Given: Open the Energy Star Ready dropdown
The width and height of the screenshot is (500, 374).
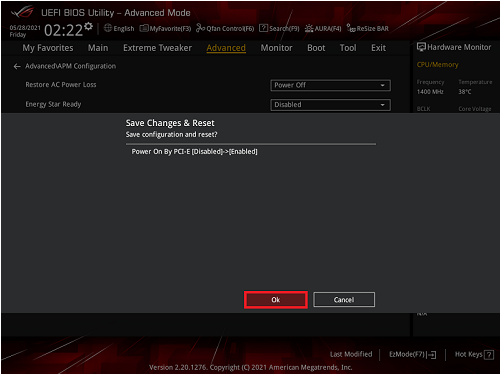Looking at the screenshot, I should pyautogui.click(x=330, y=105).
